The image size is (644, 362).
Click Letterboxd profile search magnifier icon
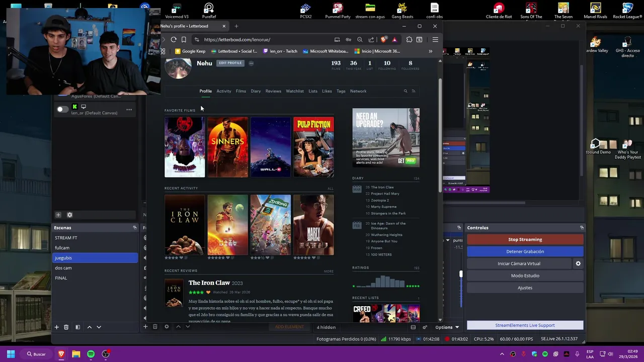click(406, 91)
